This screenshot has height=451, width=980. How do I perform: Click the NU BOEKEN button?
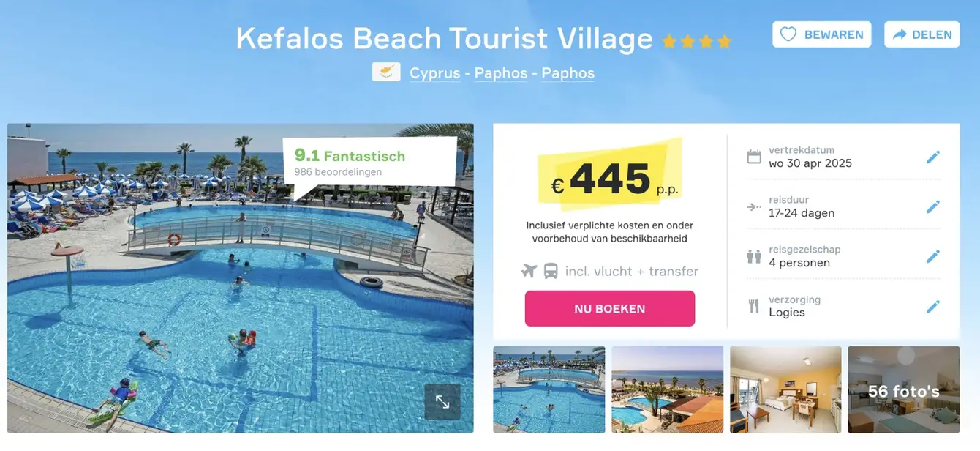tap(610, 308)
